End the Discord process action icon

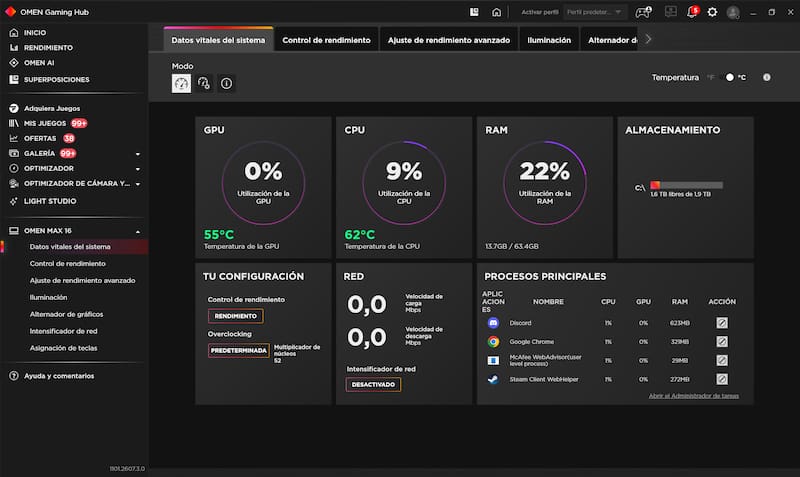[x=721, y=323]
